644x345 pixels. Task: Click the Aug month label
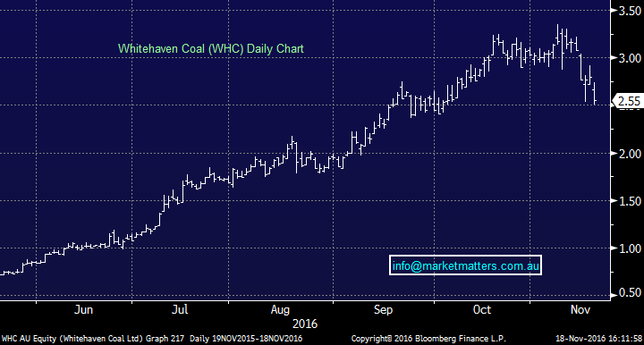point(280,310)
